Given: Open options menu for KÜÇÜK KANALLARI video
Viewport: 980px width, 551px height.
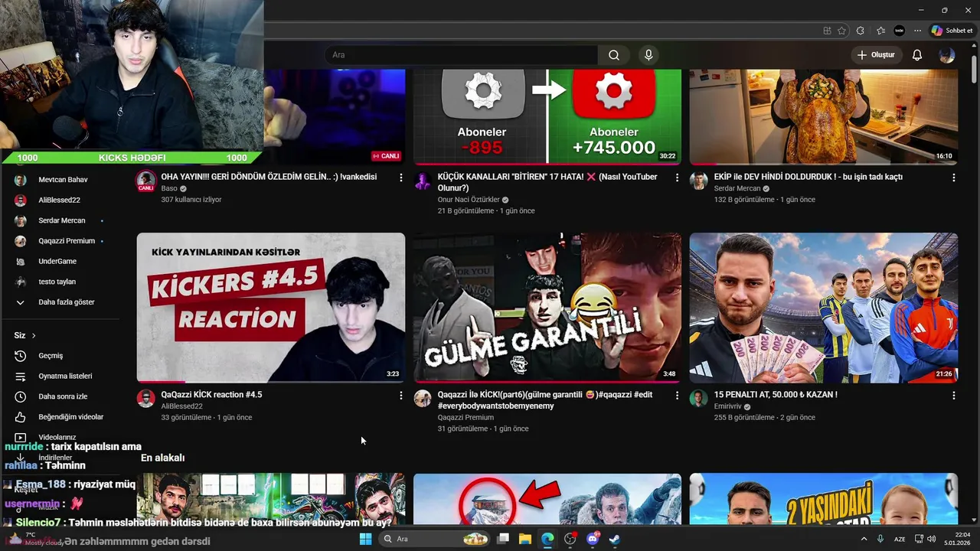Looking at the screenshot, I should (677, 178).
